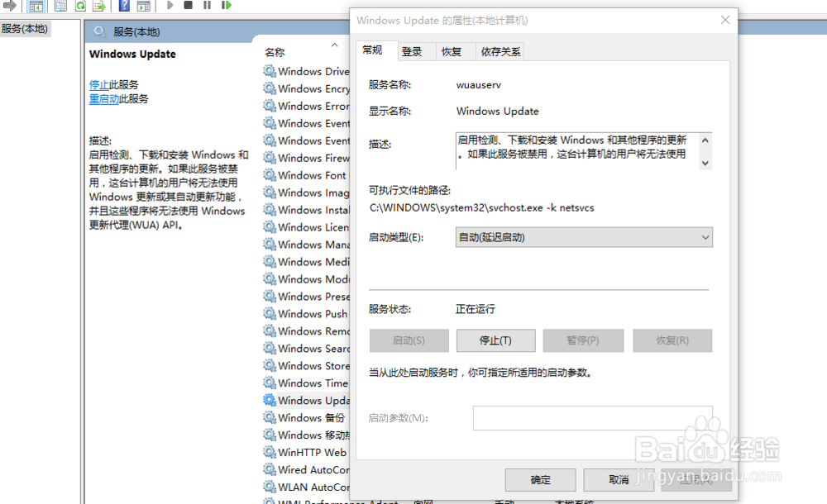The image size is (827, 504).
Task: Switch to the 依存关系 tab
Action: [500, 52]
